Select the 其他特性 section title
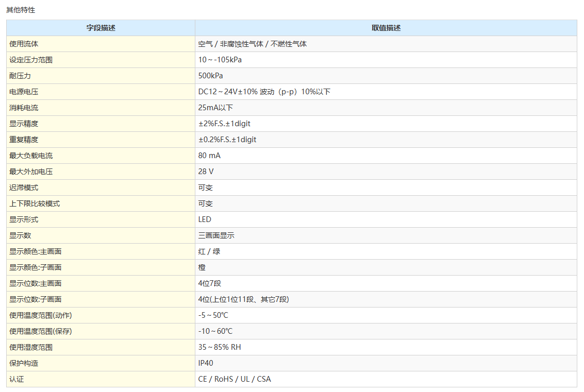Viewport: 584px width, 392px height. (x=21, y=10)
